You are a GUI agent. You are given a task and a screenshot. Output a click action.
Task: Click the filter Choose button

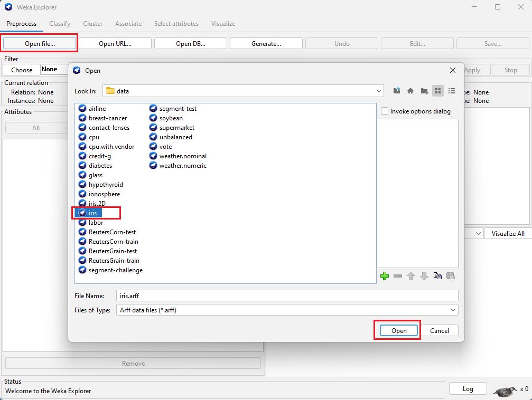tap(22, 70)
